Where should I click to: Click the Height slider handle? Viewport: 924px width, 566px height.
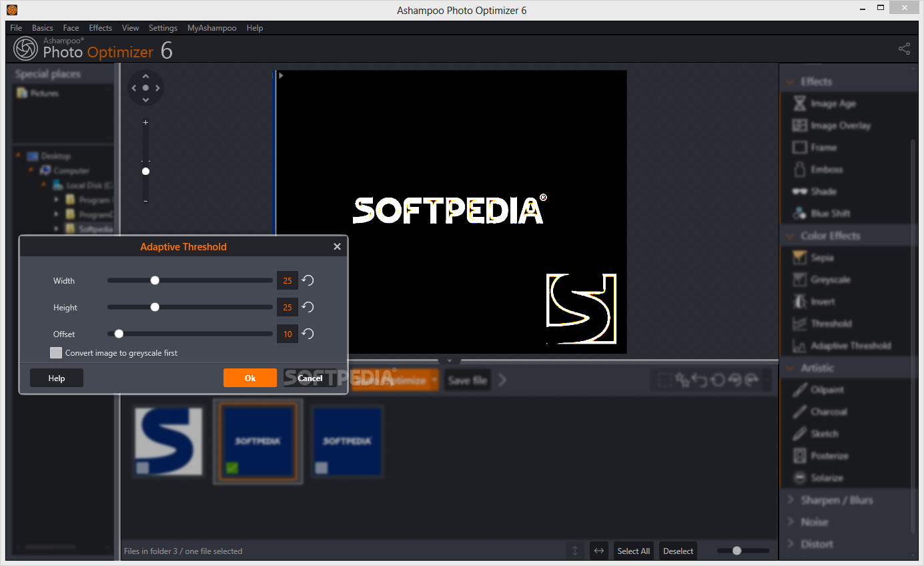(x=155, y=307)
